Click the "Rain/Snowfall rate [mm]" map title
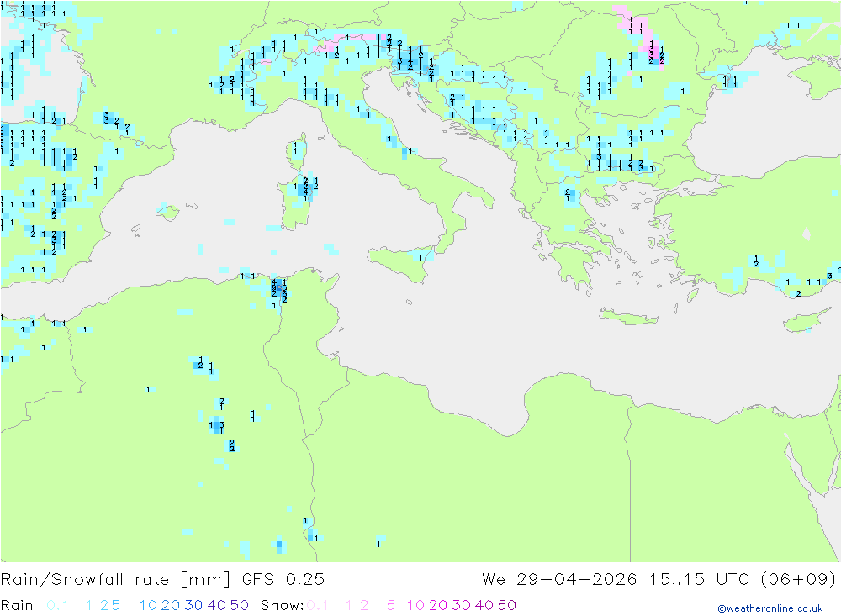Viewport: 841px width, 616px height. pyautogui.click(x=115, y=580)
